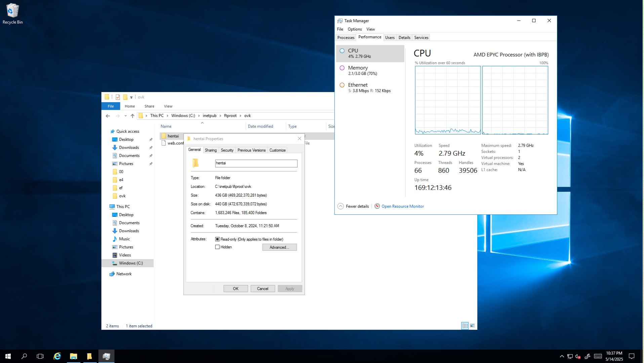Switch to large icons view in Explorer
The width and height of the screenshot is (644, 363).
(x=472, y=326)
